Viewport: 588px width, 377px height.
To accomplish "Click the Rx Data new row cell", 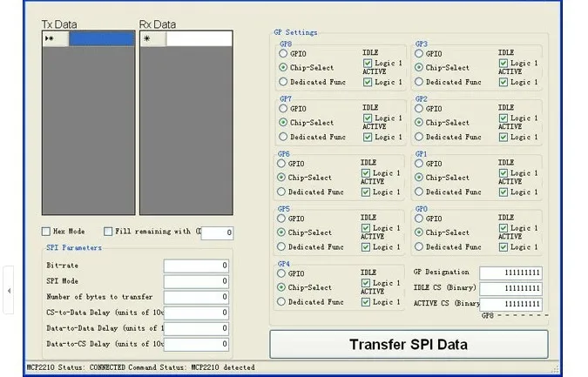I will pyautogui.click(x=199, y=38).
